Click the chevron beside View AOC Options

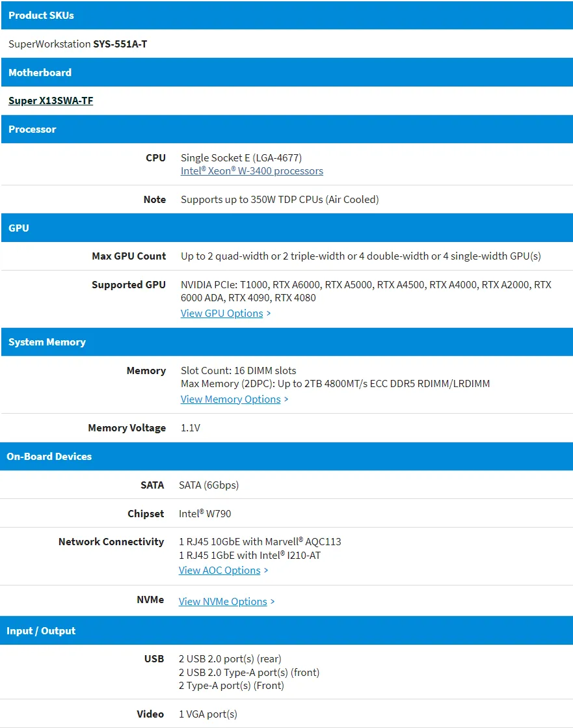tap(266, 570)
